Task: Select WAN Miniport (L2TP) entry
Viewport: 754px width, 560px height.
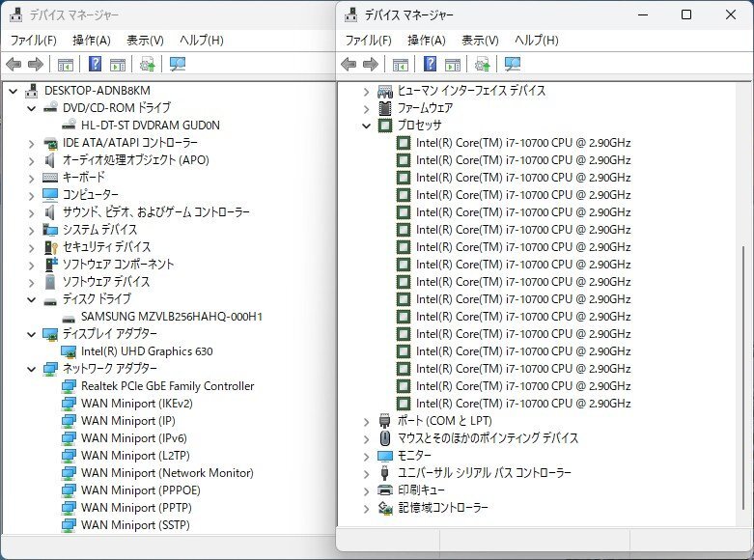Action: click(135, 455)
